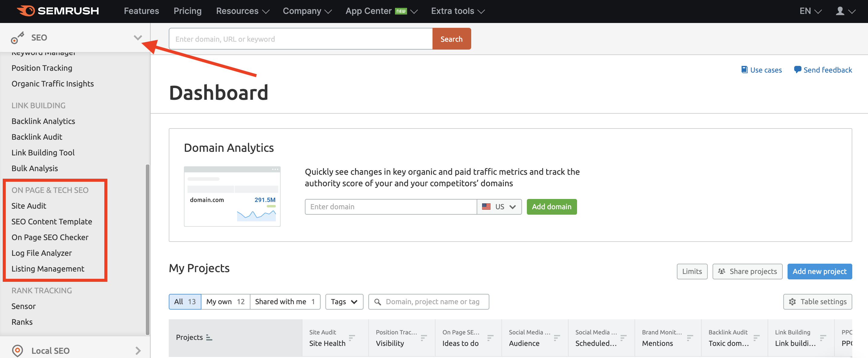Click the project name or tag filter field
The width and height of the screenshot is (868, 358).
coord(429,302)
